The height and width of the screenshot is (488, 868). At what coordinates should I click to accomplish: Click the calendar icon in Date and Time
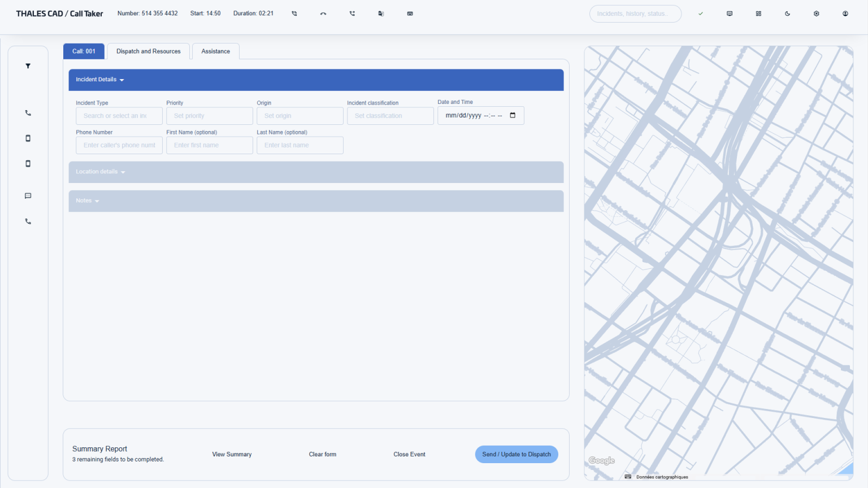click(513, 115)
